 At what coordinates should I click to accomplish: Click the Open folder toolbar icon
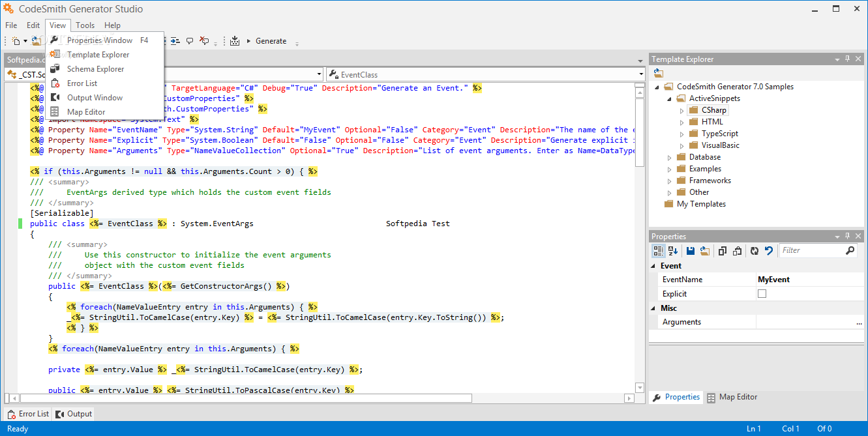pyautogui.click(x=37, y=41)
